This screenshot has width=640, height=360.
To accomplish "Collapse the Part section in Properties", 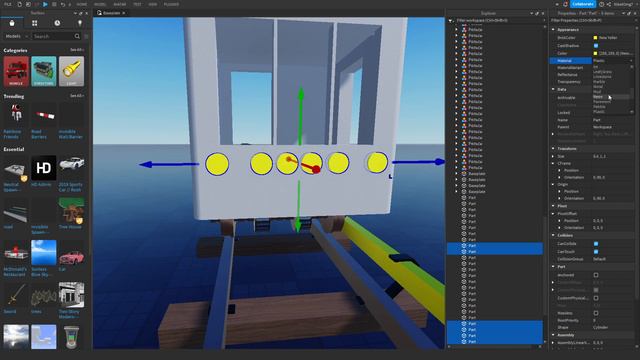I will (553, 267).
